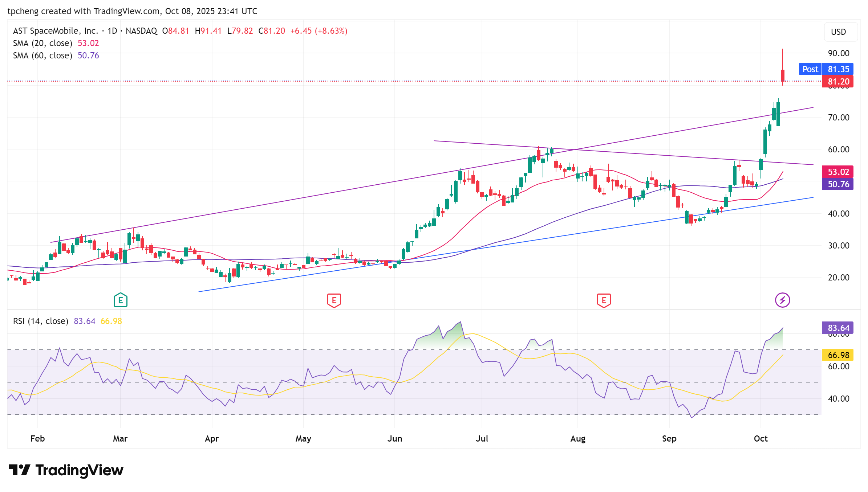Click the purple lightning event icon near October
Viewport: 868px width, 492px height.
[782, 300]
